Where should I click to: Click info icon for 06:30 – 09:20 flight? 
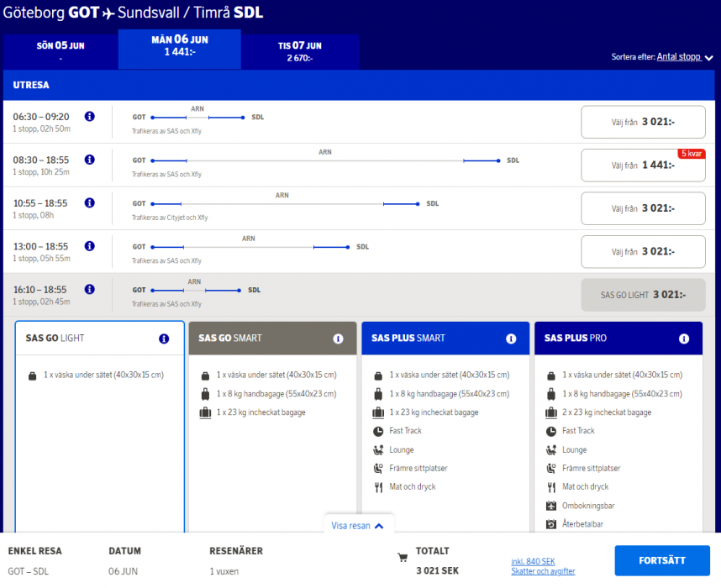tap(90, 117)
